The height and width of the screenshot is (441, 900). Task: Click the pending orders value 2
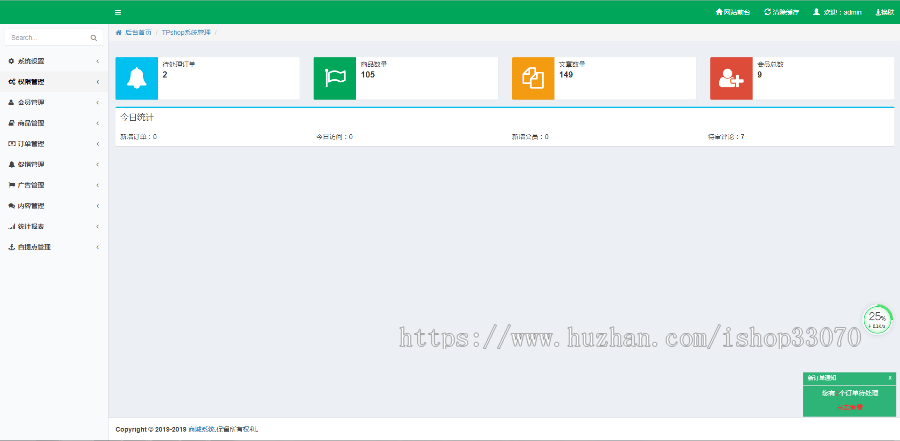165,75
